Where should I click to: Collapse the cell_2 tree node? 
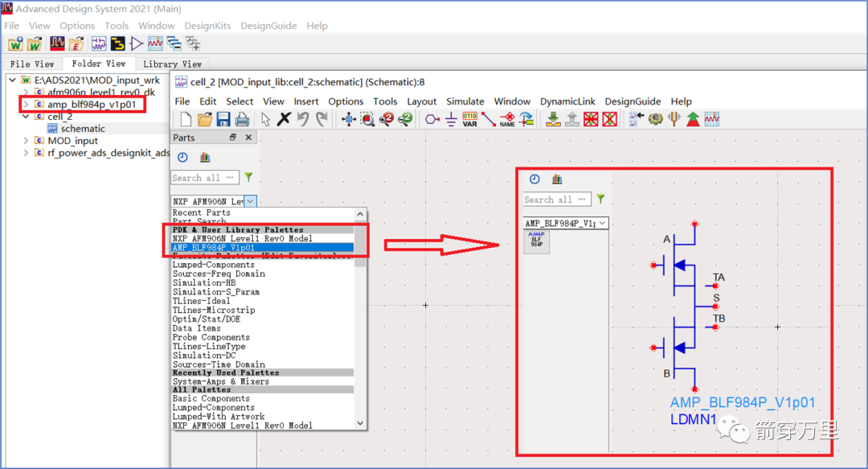[26, 117]
